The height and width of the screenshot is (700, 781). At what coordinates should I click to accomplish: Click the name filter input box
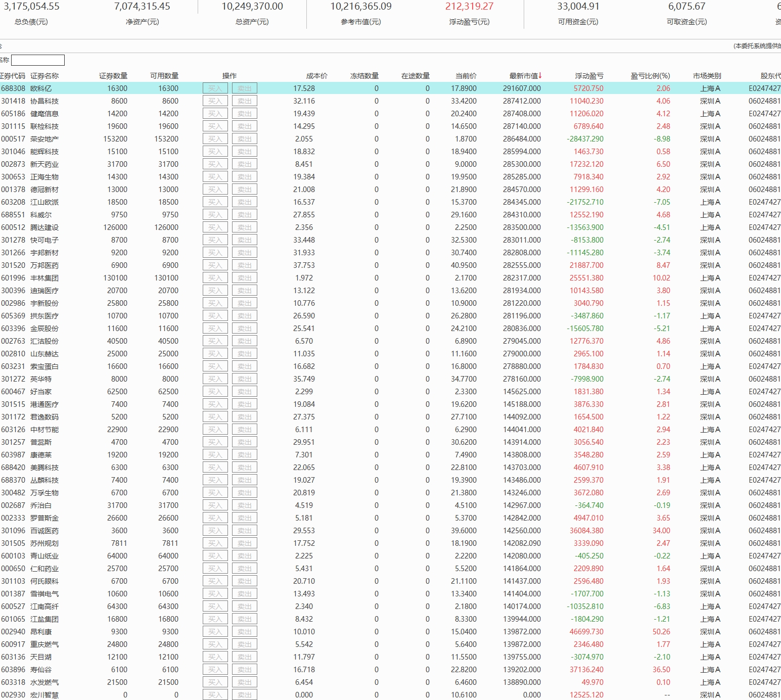(38, 60)
